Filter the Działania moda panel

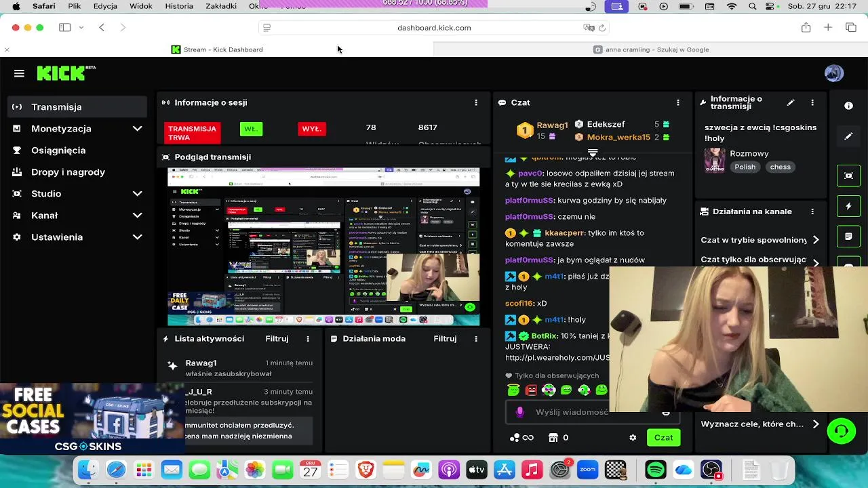445,338
